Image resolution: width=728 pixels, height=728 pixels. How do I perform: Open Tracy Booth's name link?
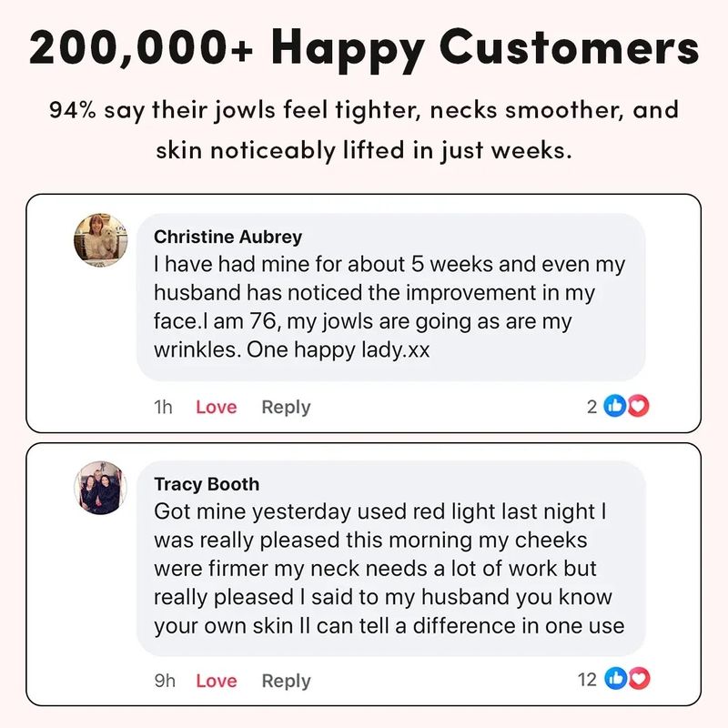[x=207, y=484]
